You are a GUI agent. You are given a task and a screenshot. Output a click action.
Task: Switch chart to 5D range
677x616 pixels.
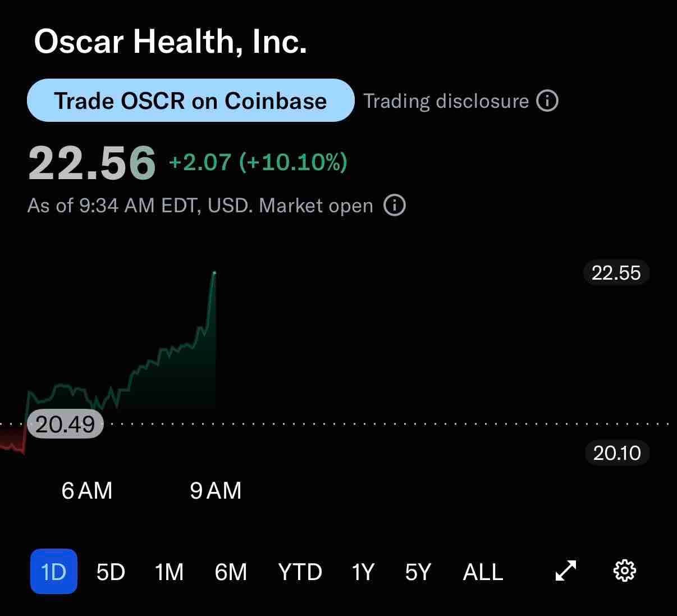point(111,572)
